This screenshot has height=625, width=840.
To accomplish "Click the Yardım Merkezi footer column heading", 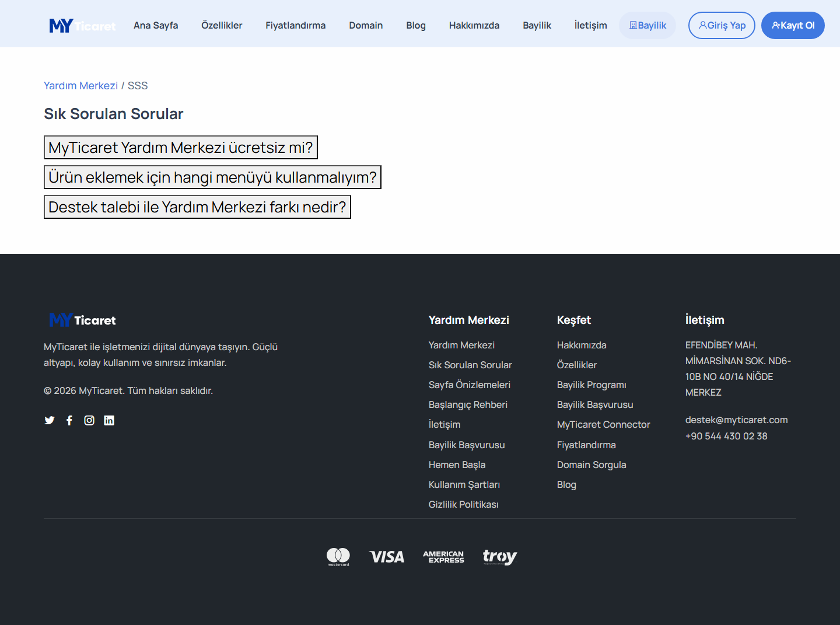I will tap(469, 320).
